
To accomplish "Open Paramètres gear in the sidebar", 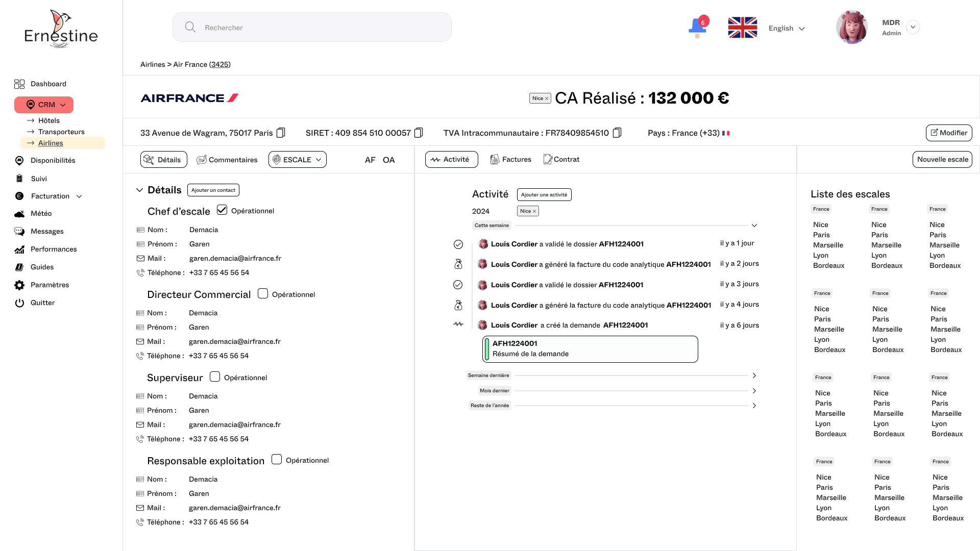I will [x=19, y=285].
